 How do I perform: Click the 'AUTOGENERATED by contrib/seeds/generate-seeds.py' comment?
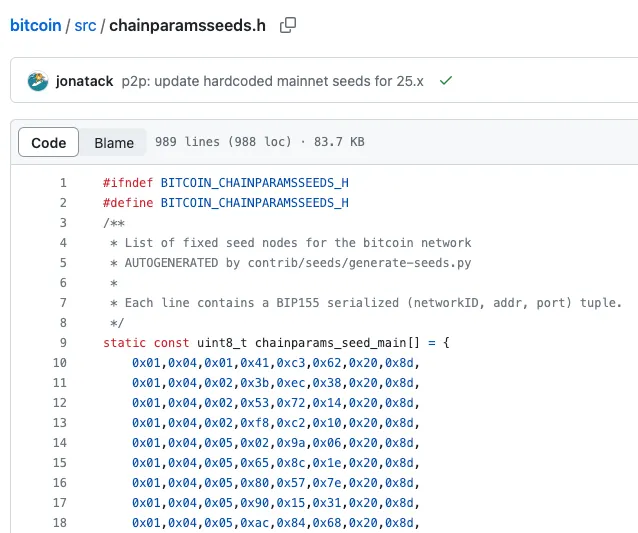pyautogui.click(x=291, y=263)
